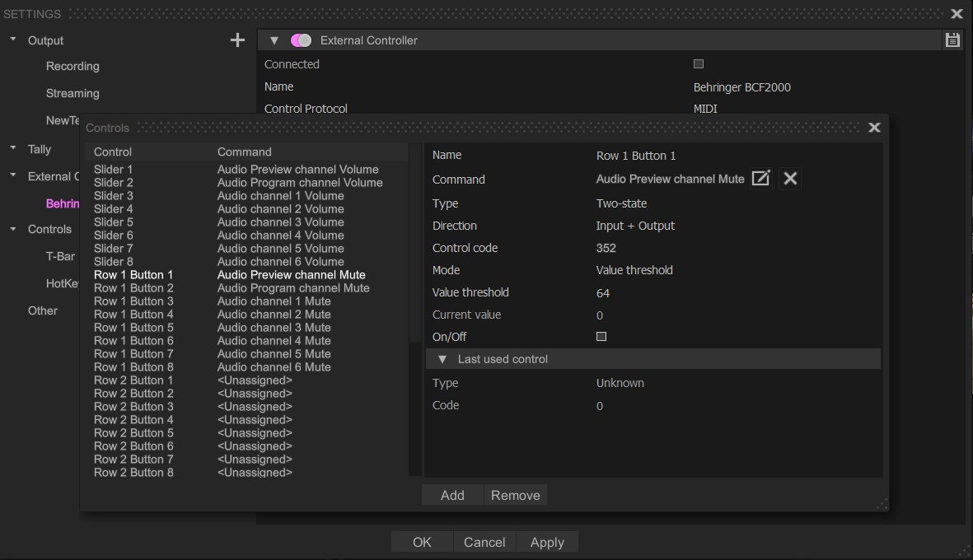Click the Remove button

click(515, 495)
